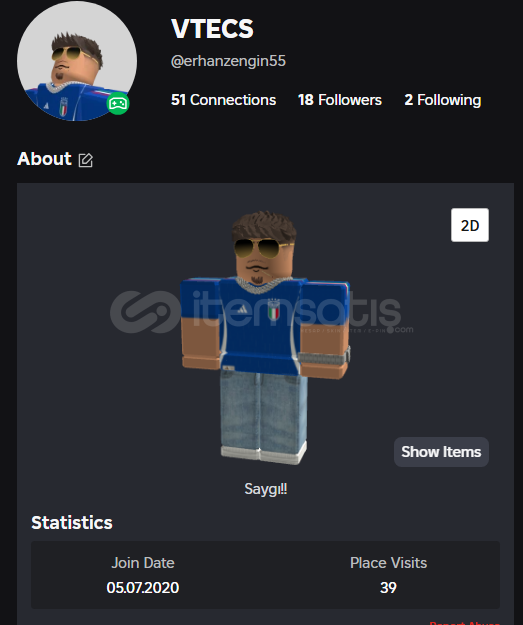Click the sunglasses on the 3D avatar model
This screenshot has width=523, height=625.
pos(261,248)
